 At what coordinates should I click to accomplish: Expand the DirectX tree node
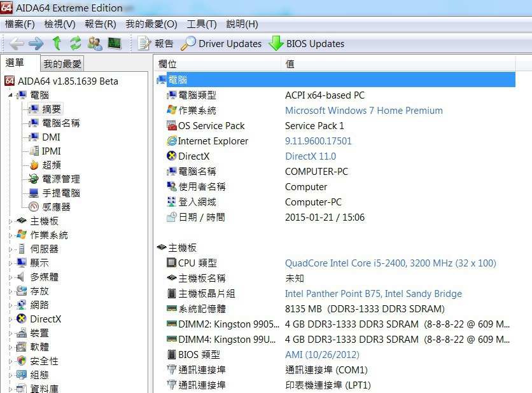pos(10,319)
